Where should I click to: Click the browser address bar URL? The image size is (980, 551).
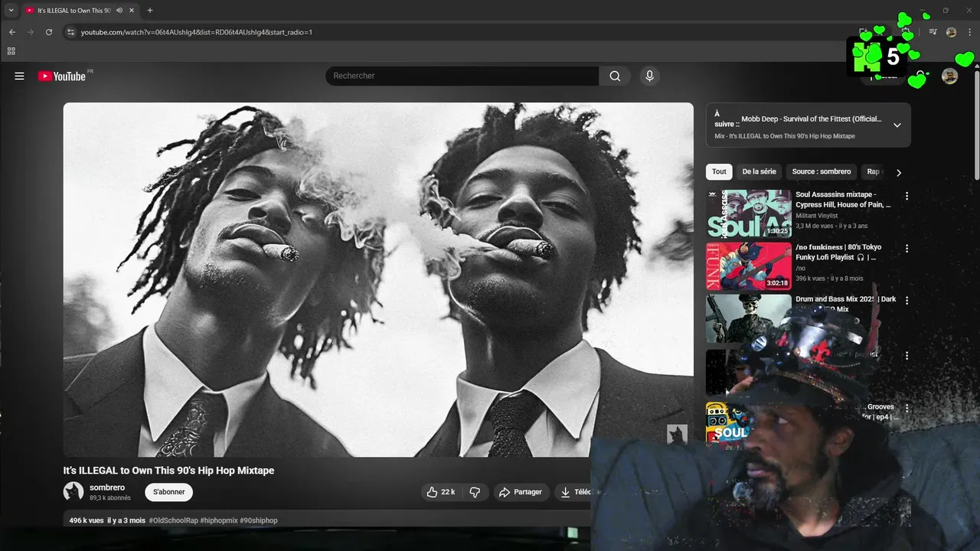coord(197,32)
